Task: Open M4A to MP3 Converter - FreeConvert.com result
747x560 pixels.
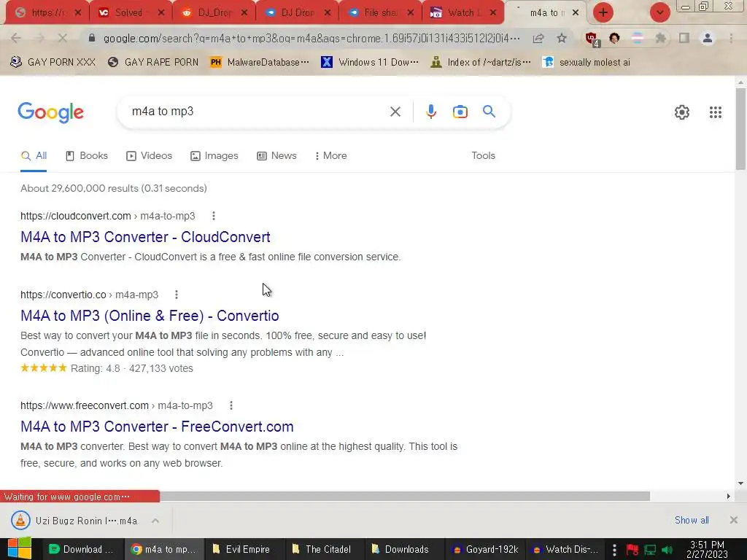Action: pyautogui.click(x=157, y=427)
